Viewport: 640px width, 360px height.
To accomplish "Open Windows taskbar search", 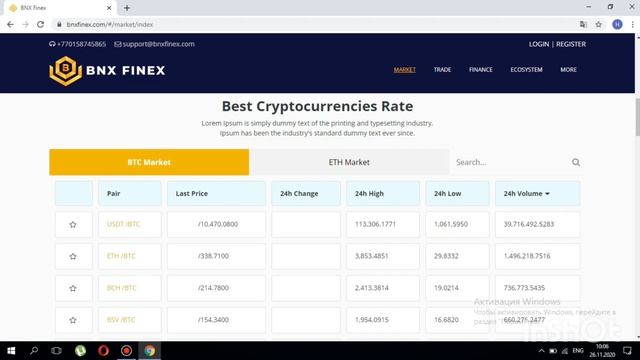I will (34, 350).
